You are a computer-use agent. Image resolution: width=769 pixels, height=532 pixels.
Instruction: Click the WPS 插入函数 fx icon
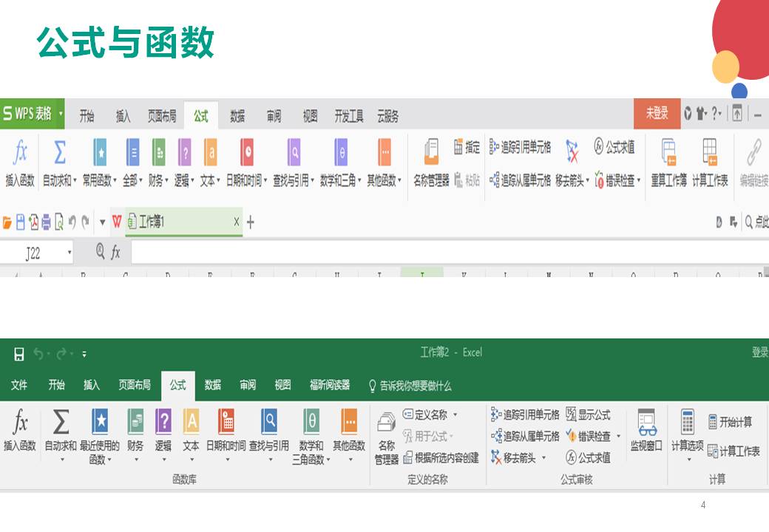pos(21,154)
